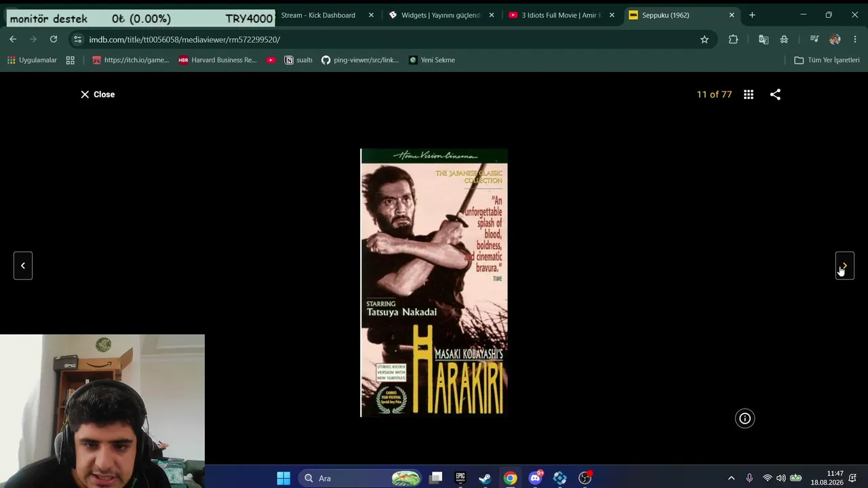Image resolution: width=868 pixels, height=488 pixels.
Task: Open Uygulamalar apps shortcut
Action: [x=32, y=60]
